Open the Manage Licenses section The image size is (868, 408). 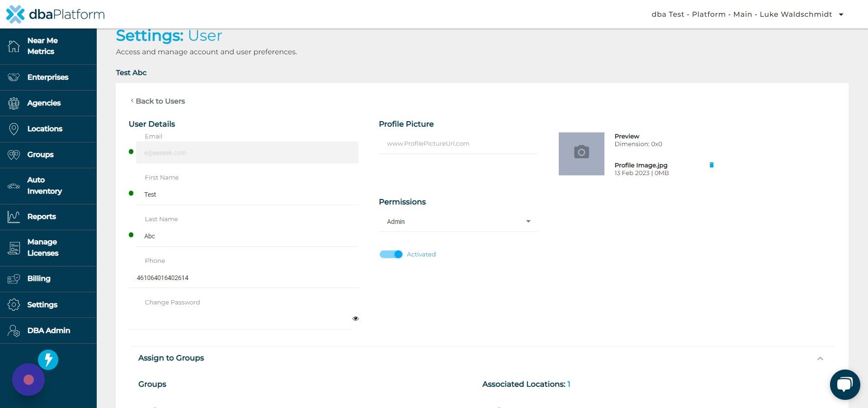14,247
